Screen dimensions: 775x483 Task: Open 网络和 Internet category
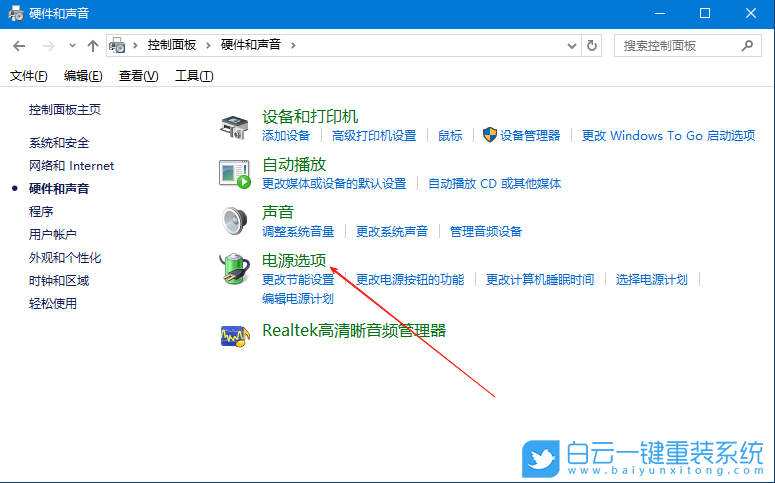tap(71, 166)
